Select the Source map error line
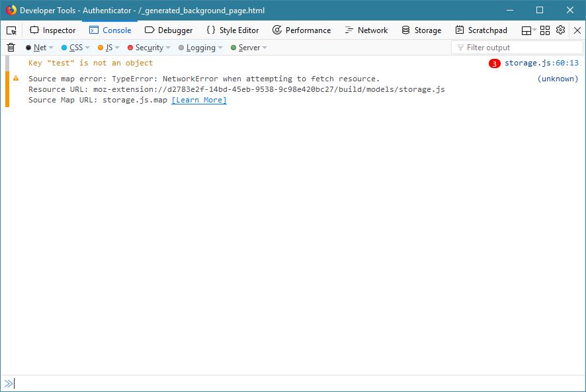This screenshot has width=586, height=392. pyautogui.click(x=204, y=79)
